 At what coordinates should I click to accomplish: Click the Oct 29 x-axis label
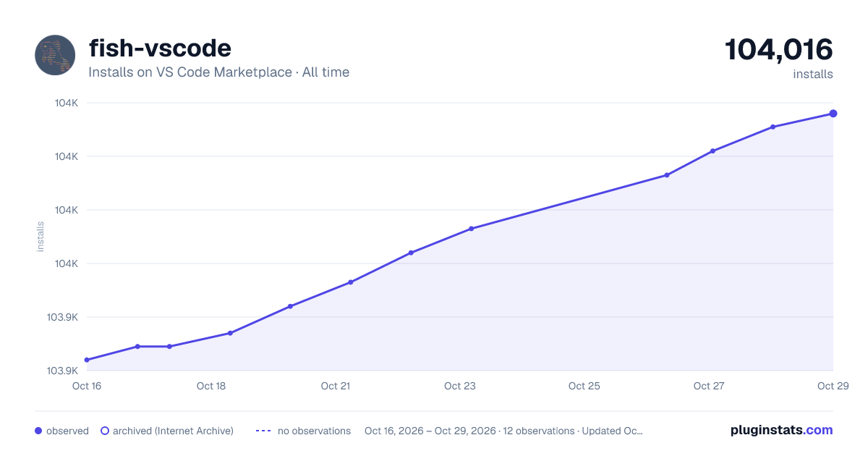[832, 386]
